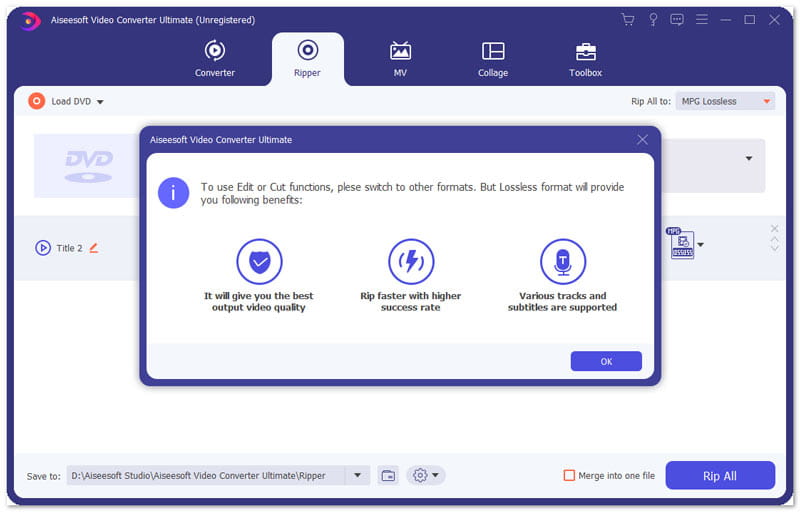Viewport: 800px width, 512px height.
Task: Click the Aiseesoft app logo
Action: click(x=31, y=20)
